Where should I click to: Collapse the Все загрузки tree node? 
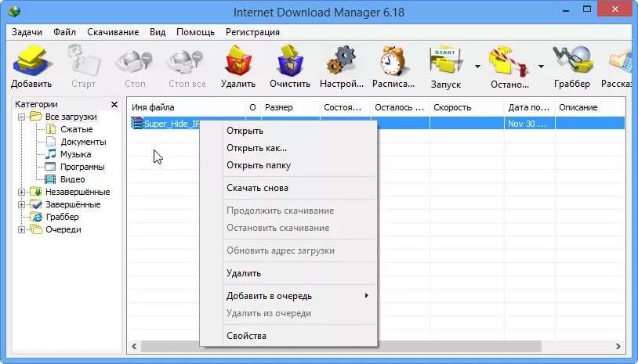click(x=22, y=117)
